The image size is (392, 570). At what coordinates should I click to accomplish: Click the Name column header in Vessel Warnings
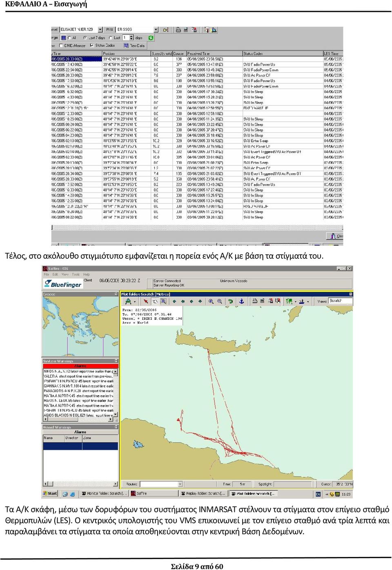[x=53, y=438]
